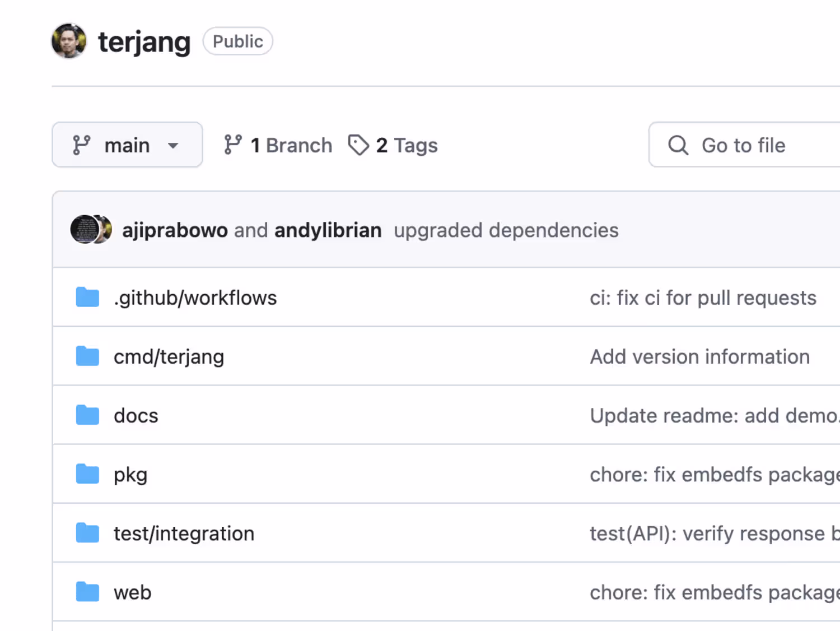
Task: Open the test/integration directory
Action: click(184, 533)
